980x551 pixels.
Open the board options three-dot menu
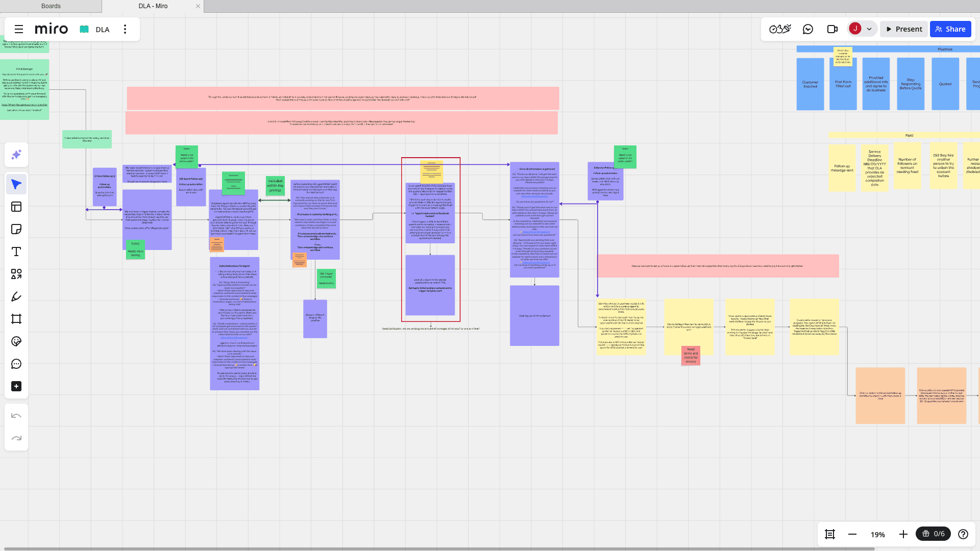125,29
